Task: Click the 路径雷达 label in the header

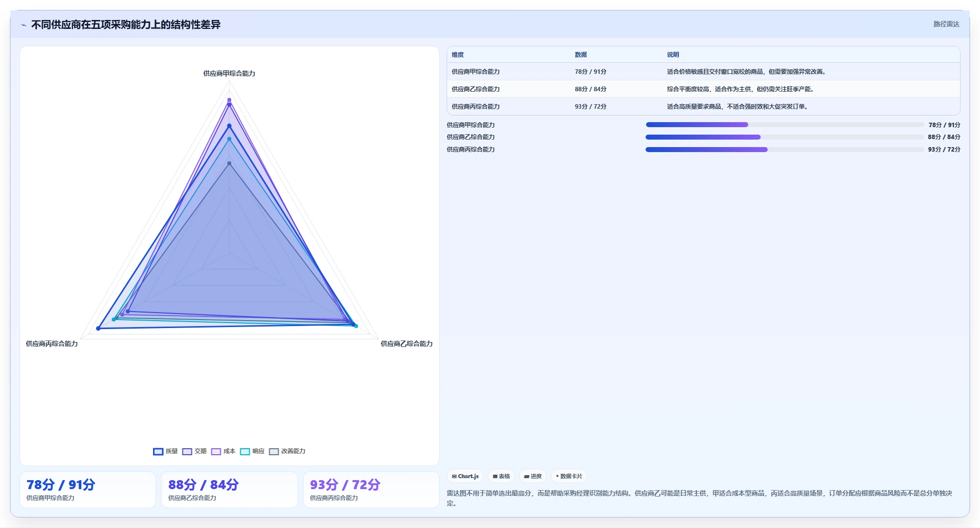Action: coord(946,24)
